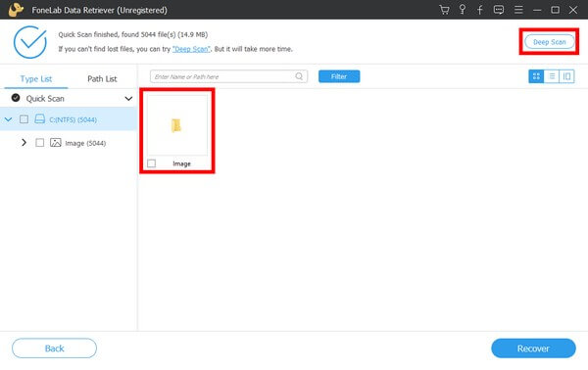Follow the "Deep Scan" hyperlink in message

click(x=191, y=49)
